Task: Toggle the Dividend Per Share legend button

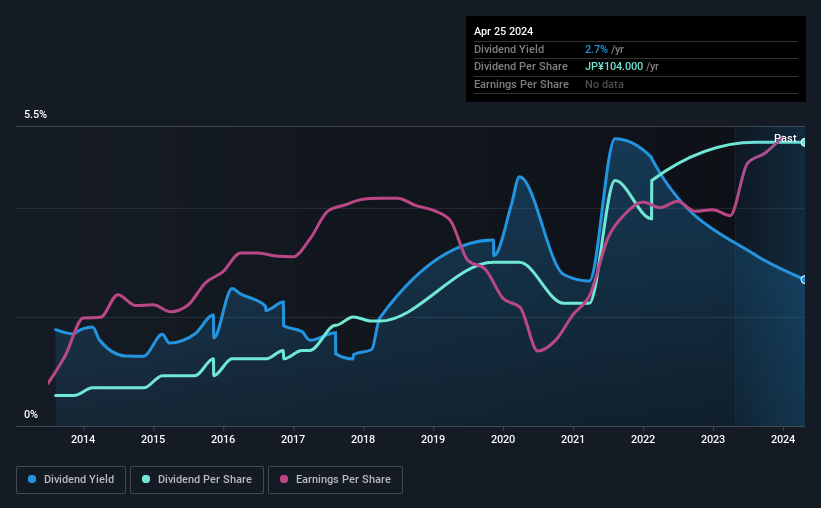Action: [x=197, y=480]
